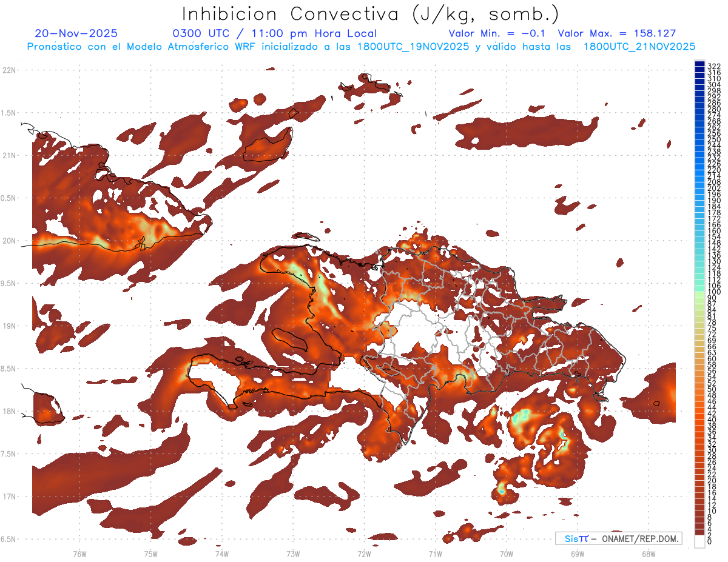Click the 'Valor Max. = 158.127' readout
Image resolution: width=728 pixels, height=562 pixels.
tap(616, 33)
